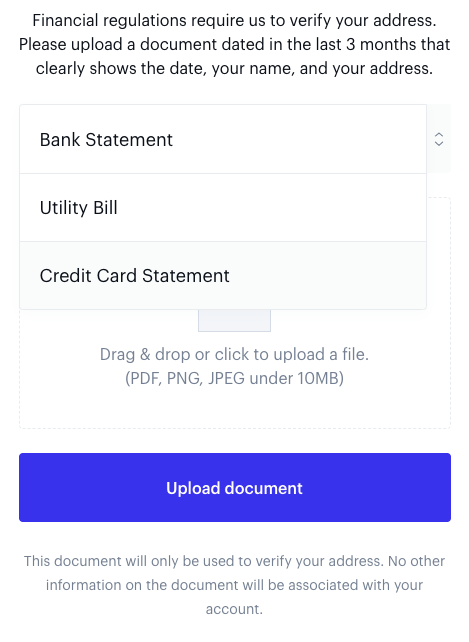
Task: Click the select field's grey arrow area
Action: pyautogui.click(x=439, y=139)
